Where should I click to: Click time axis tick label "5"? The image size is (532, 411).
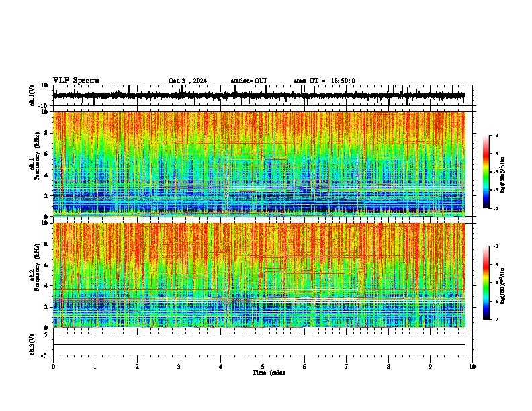[263, 367]
